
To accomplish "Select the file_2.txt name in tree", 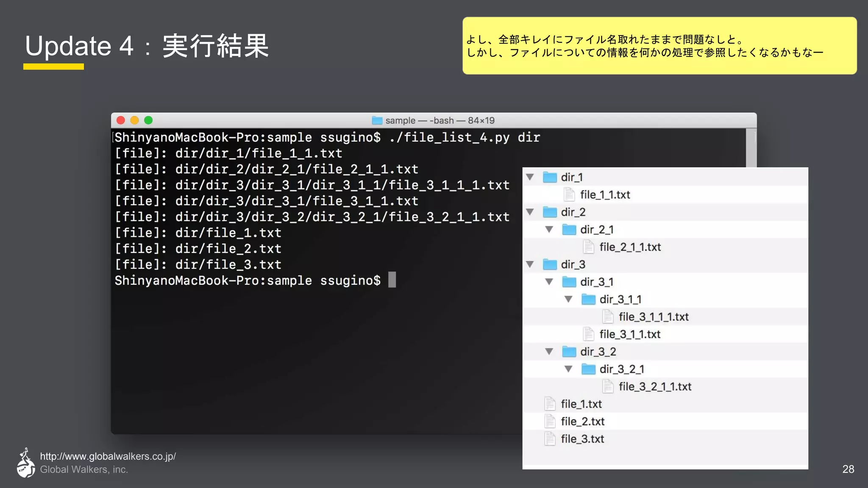I will pyautogui.click(x=583, y=421).
